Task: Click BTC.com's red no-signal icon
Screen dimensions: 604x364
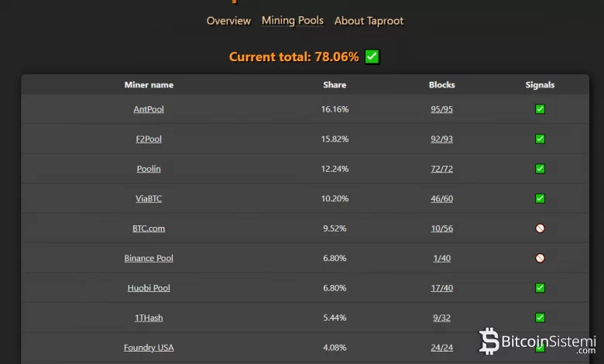Action: (x=540, y=228)
